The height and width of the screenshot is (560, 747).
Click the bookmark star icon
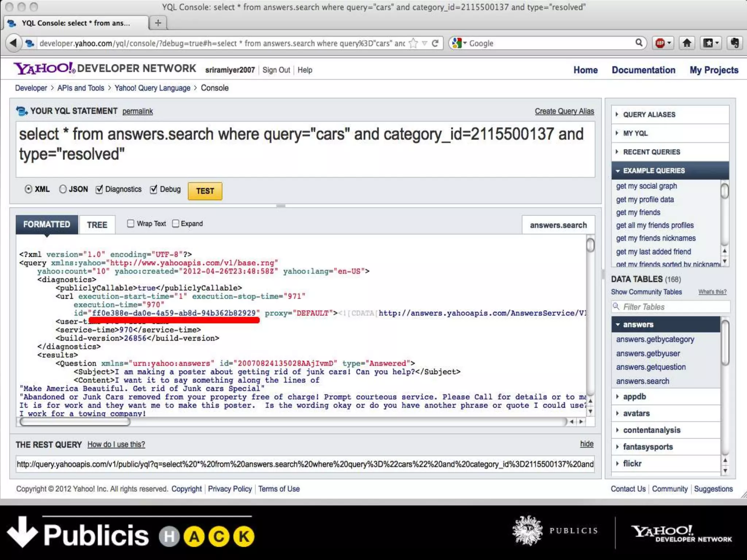click(x=413, y=43)
